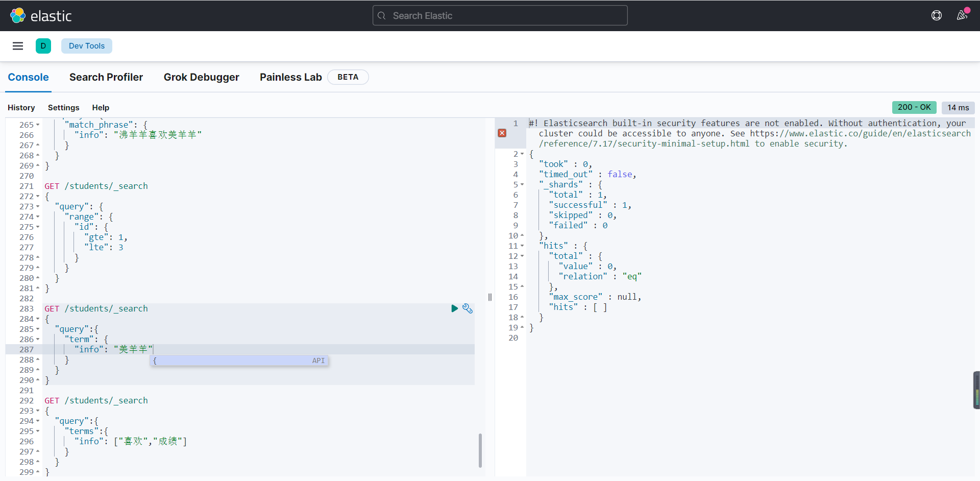Open the D space avatar

(43, 46)
